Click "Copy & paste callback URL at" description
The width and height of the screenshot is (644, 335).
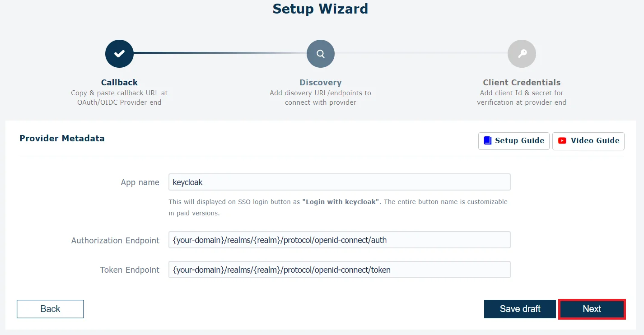coord(119,93)
